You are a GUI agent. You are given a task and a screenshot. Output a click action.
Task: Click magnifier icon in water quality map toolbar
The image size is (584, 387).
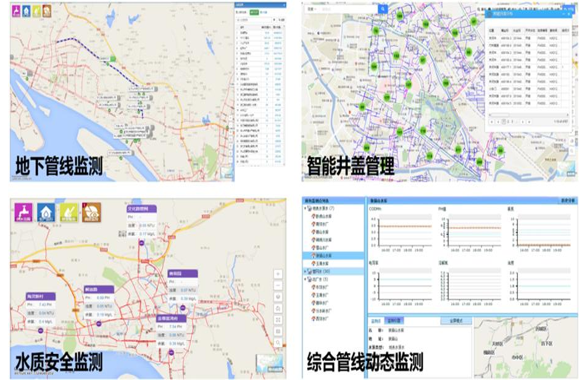(x=278, y=343)
